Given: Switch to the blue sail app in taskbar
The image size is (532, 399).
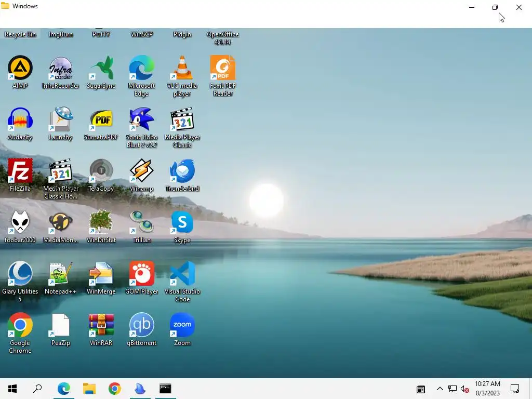Looking at the screenshot, I should 140,389.
